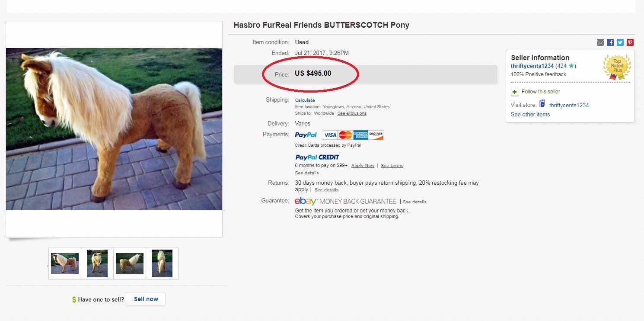The width and height of the screenshot is (644, 321).
Task: Open the Calculate shipping link
Action: point(305,100)
